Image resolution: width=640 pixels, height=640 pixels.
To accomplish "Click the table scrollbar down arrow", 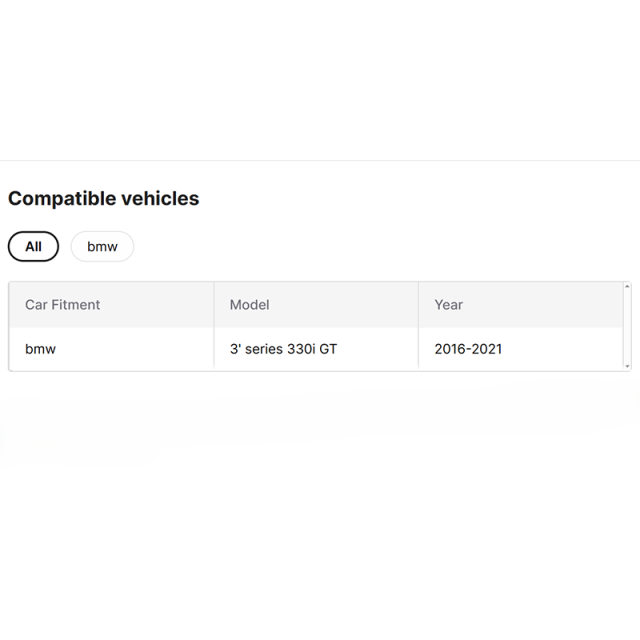I will click(x=627, y=366).
